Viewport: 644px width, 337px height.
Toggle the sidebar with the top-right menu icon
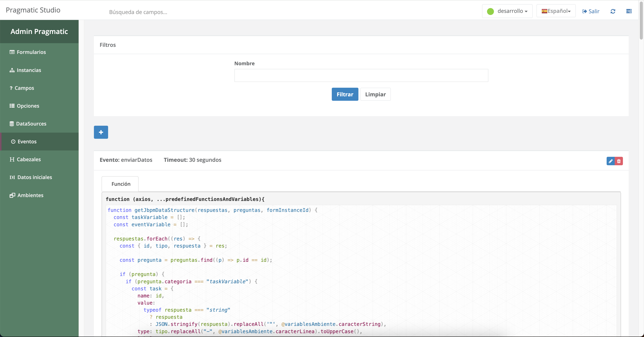(629, 11)
